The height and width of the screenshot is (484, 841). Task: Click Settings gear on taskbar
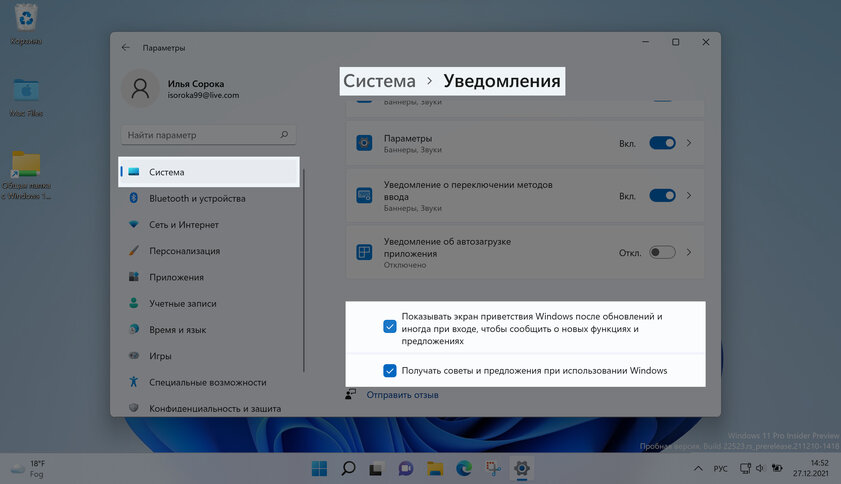522,468
